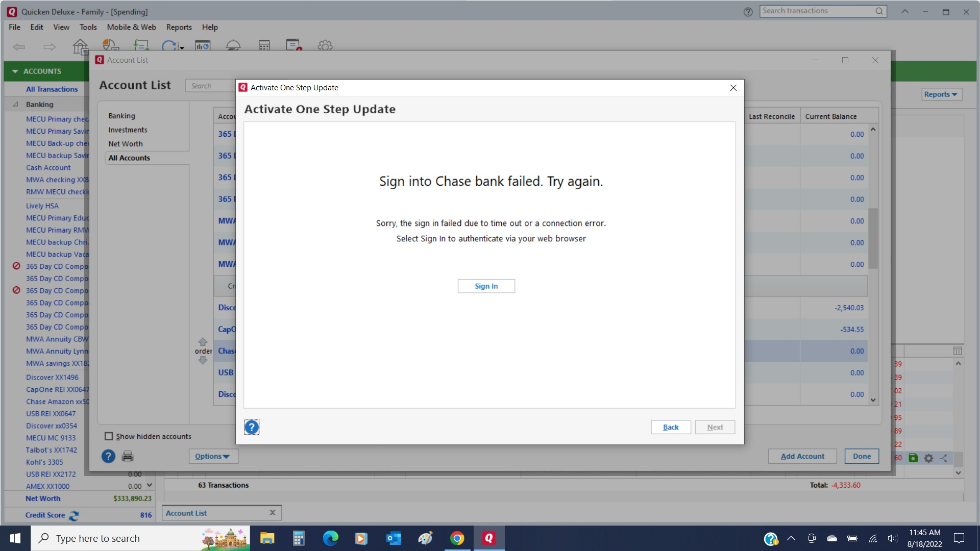980x551 pixels.
Task: Click the Search transactions field
Action: click(x=822, y=11)
